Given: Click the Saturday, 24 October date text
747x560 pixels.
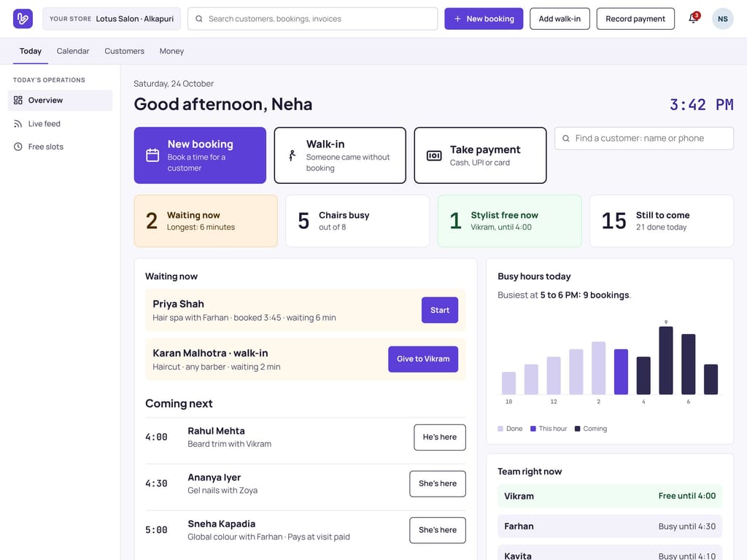Looking at the screenshot, I should [x=174, y=84].
